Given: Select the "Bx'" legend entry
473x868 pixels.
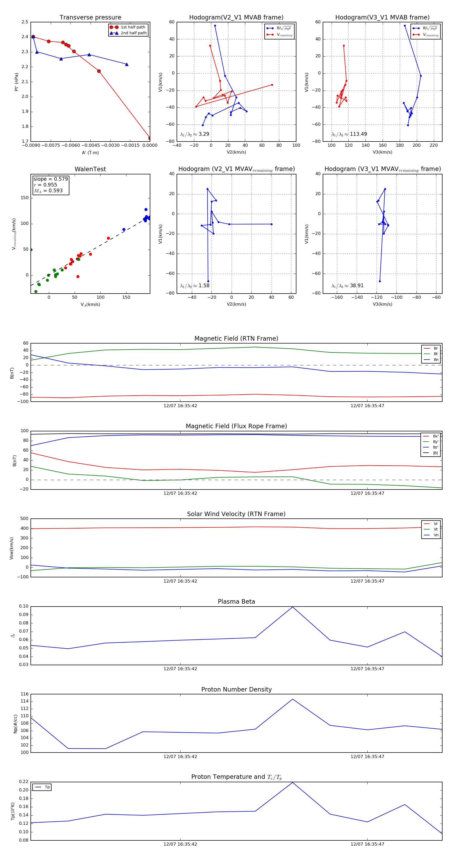Looking at the screenshot, I should [431, 436].
